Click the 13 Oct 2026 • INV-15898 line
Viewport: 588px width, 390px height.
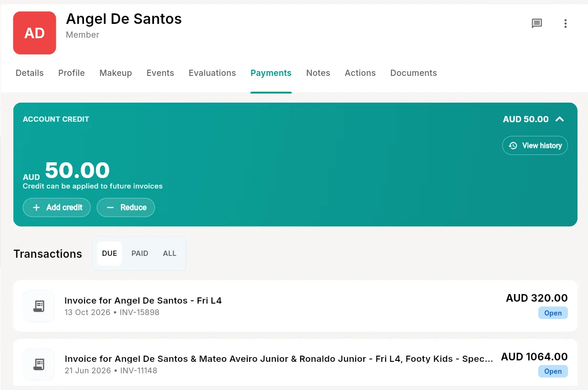click(x=112, y=313)
